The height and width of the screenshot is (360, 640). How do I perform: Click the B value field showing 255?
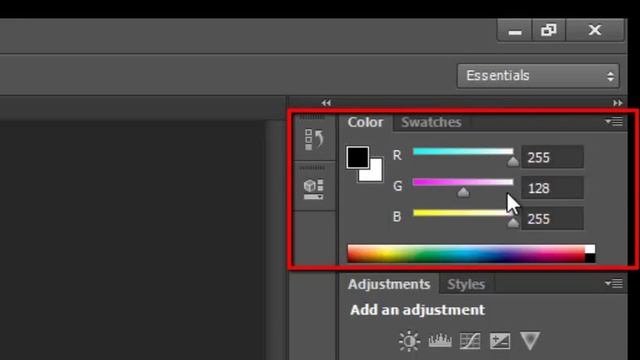[x=552, y=219]
